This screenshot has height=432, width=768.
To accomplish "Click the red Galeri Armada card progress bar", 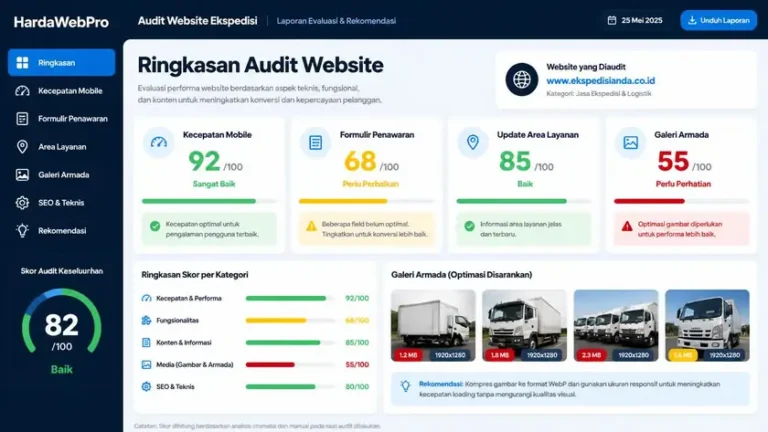I will point(681,201).
